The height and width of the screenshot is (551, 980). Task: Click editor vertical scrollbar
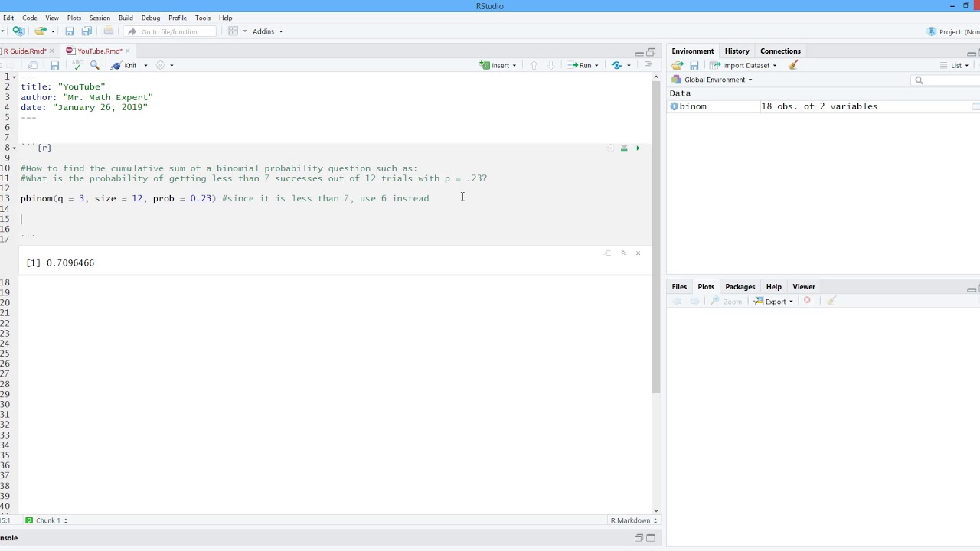[x=656, y=236]
